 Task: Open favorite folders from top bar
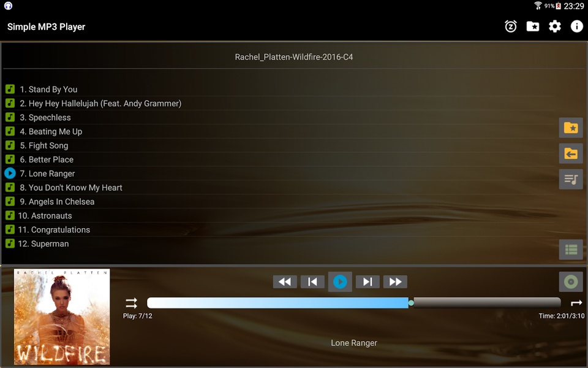[x=532, y=26]
